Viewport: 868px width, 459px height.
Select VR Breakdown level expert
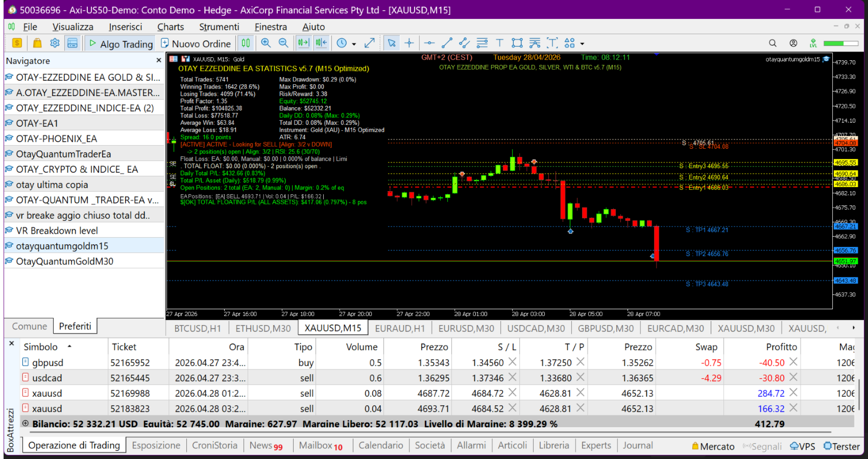[57, 231]
